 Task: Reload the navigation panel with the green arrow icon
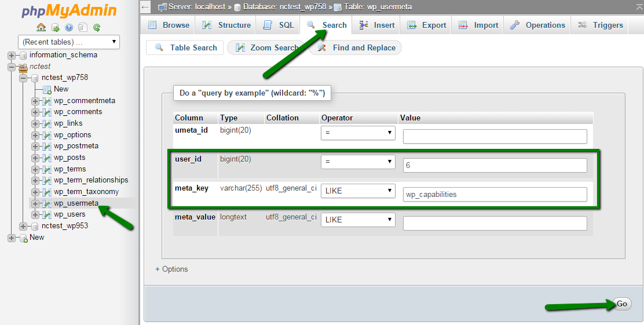coord(97,27)
